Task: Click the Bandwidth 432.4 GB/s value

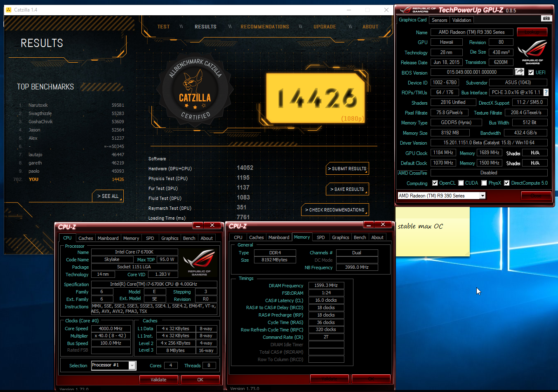Action: pos(525,133)
